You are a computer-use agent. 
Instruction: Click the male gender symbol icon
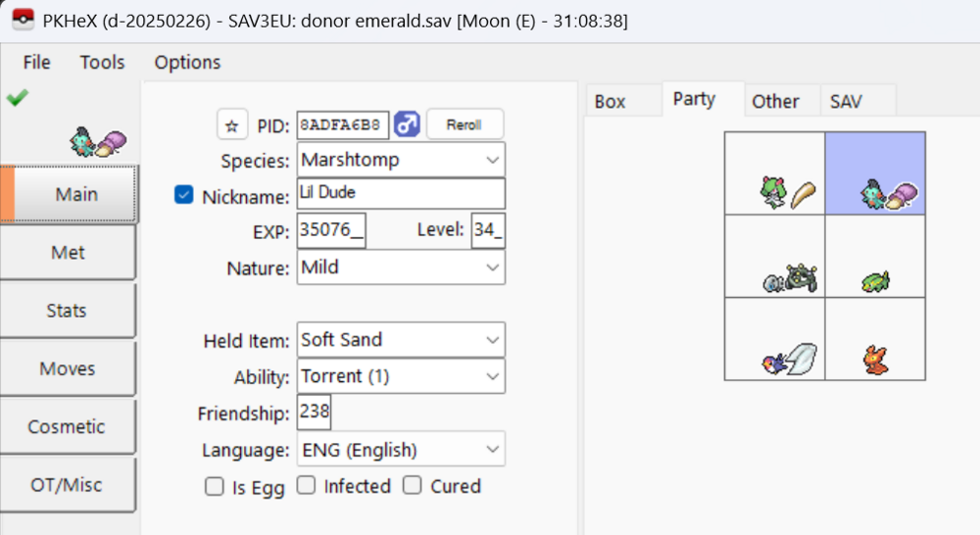pos(407,124)
